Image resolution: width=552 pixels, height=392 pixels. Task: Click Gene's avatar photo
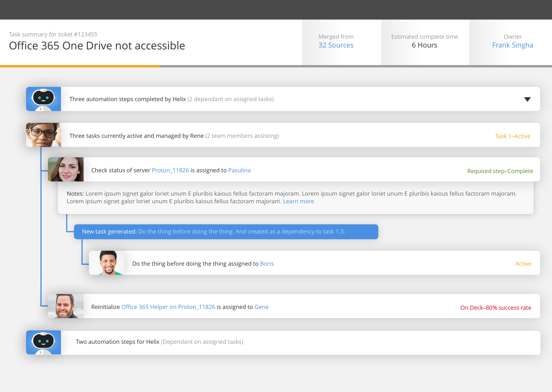66,306
